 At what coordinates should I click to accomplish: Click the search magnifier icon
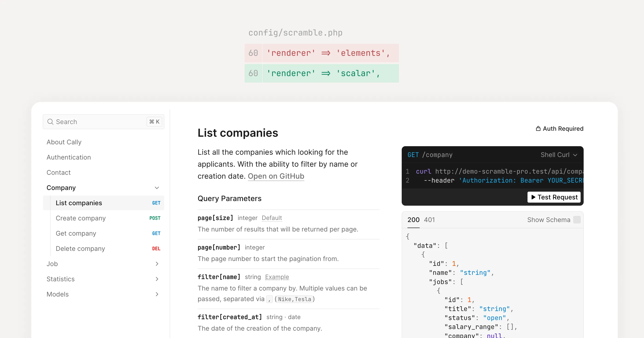click(x=50, y=122)
